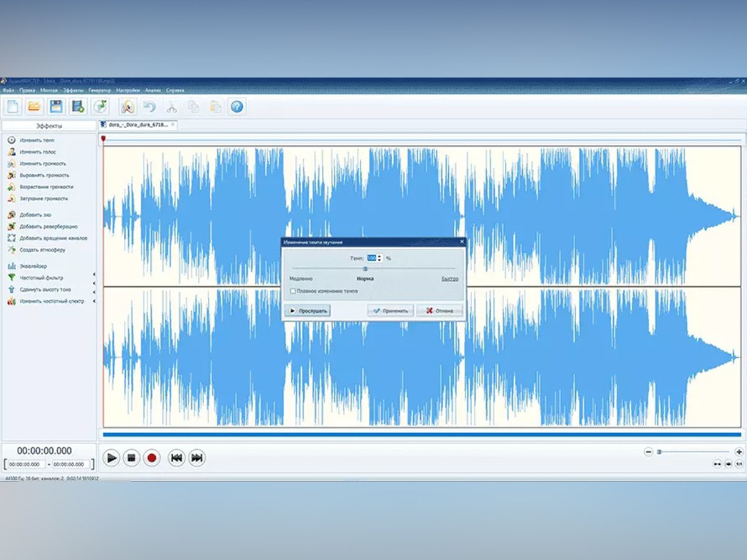
Task: Click the zoom slider handle at bottom right
Action: [x=659, y=452]
